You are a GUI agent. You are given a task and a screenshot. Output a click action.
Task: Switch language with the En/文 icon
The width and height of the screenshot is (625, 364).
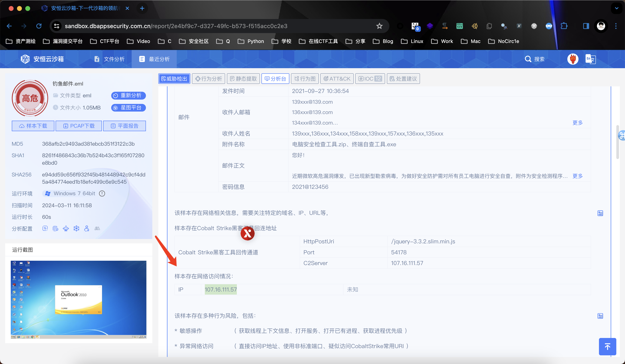[x=590, y=59]
